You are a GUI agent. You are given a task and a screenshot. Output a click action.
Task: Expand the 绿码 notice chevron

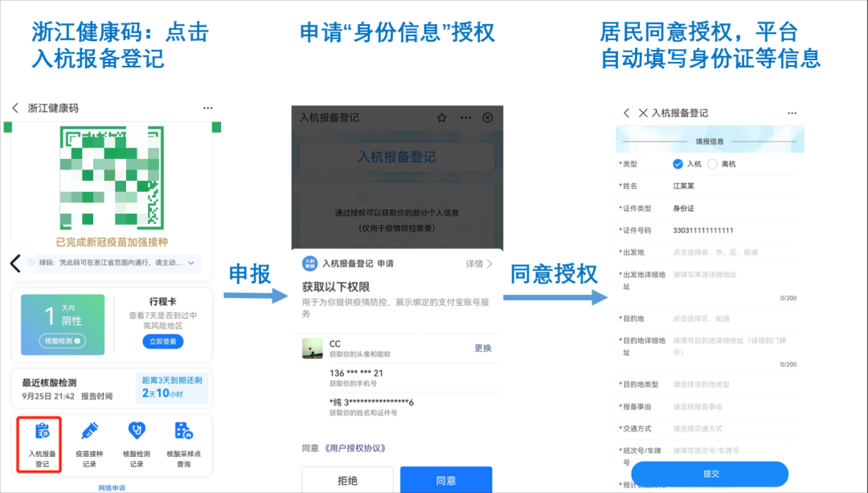tap(191, 263)
